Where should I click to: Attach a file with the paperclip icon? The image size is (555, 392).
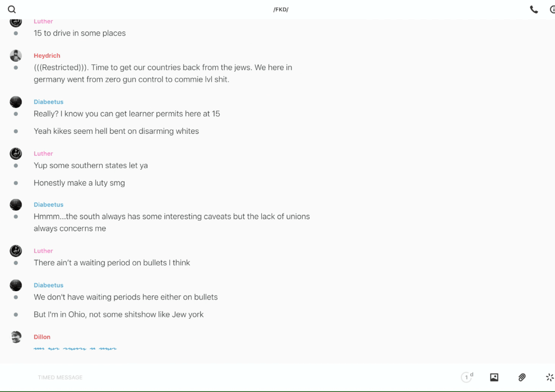click(x=522, y=377)
